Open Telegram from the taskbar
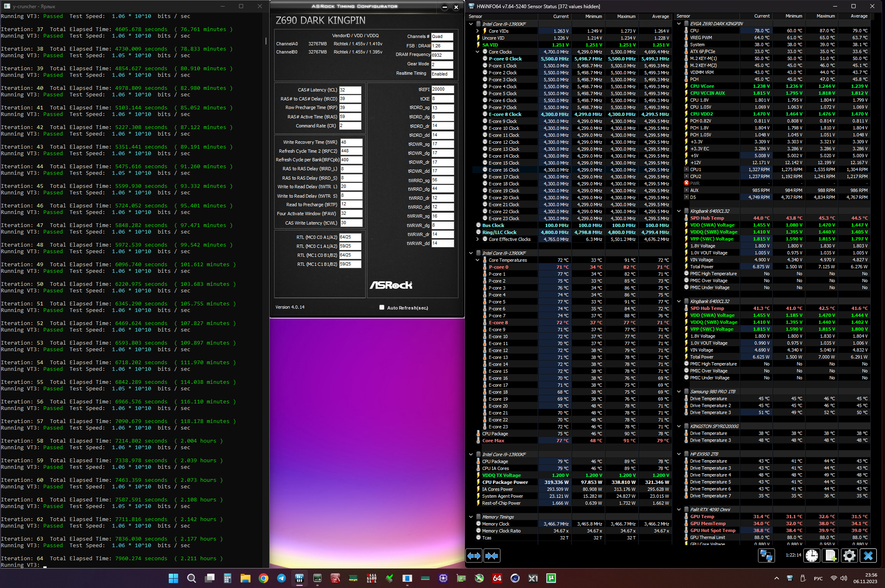 (x=281, y=578)
